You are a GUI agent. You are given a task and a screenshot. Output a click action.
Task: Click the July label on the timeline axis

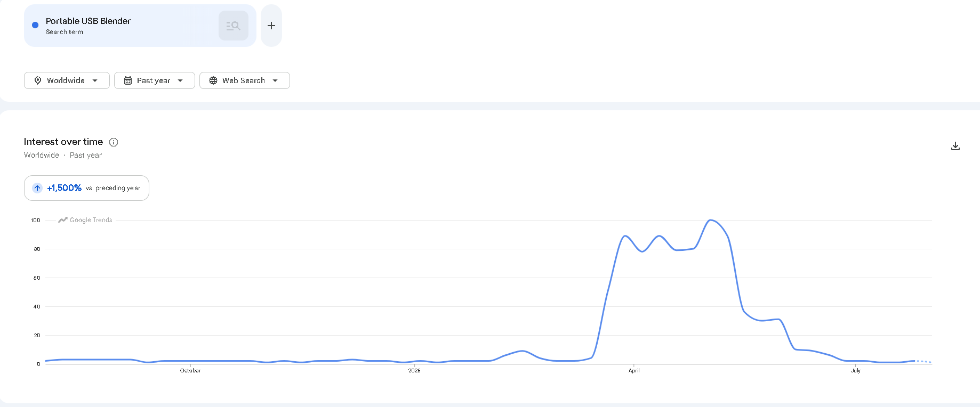point(856,371)
